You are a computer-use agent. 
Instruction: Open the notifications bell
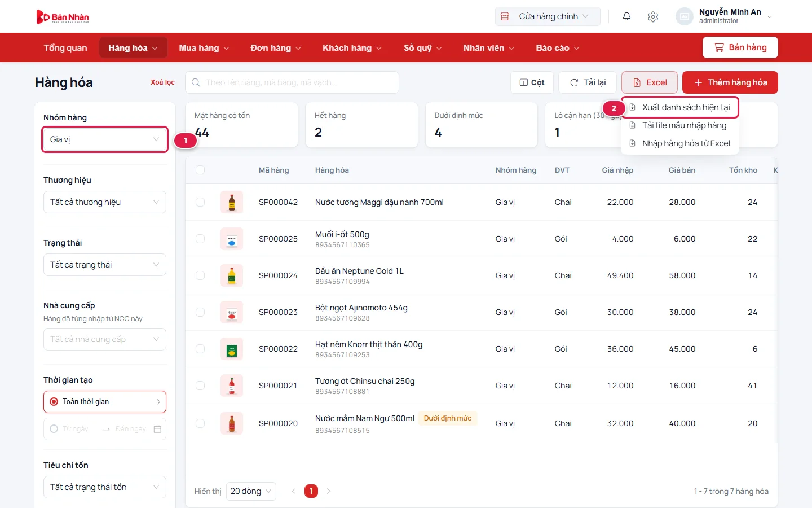point(626,16)
